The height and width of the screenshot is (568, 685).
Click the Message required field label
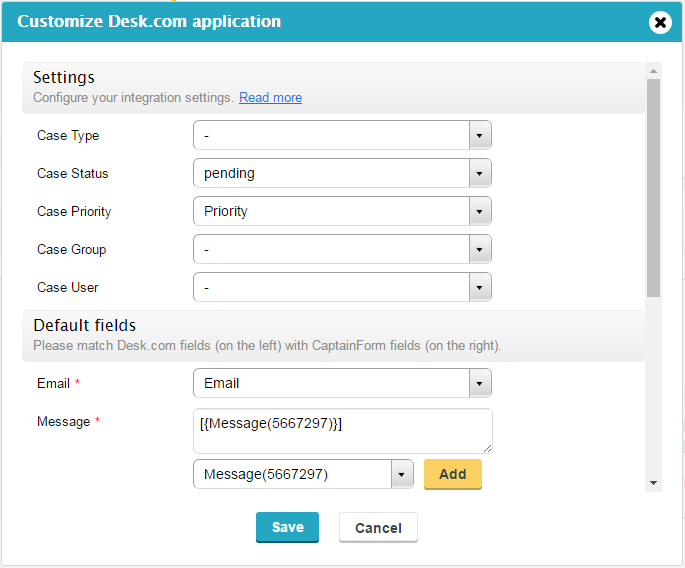[x=69, y=421]
